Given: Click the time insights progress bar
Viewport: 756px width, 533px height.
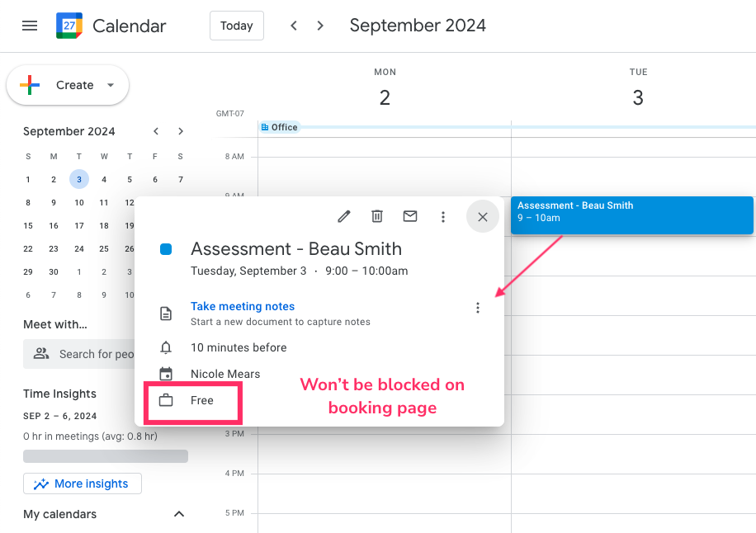Looking at the screenshot, I should coord(106,456).
